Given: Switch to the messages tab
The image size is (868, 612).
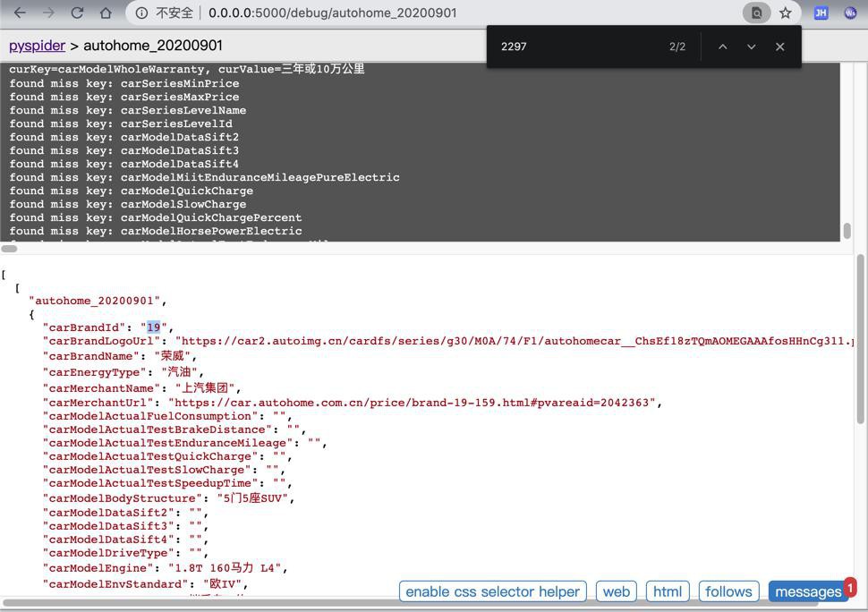Looking at the screenshot, I should 808,591.
